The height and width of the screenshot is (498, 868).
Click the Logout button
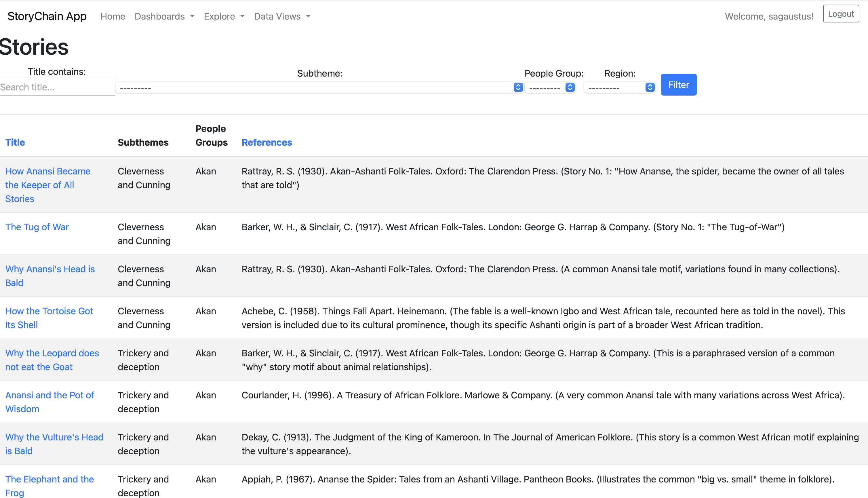point(841,13)
